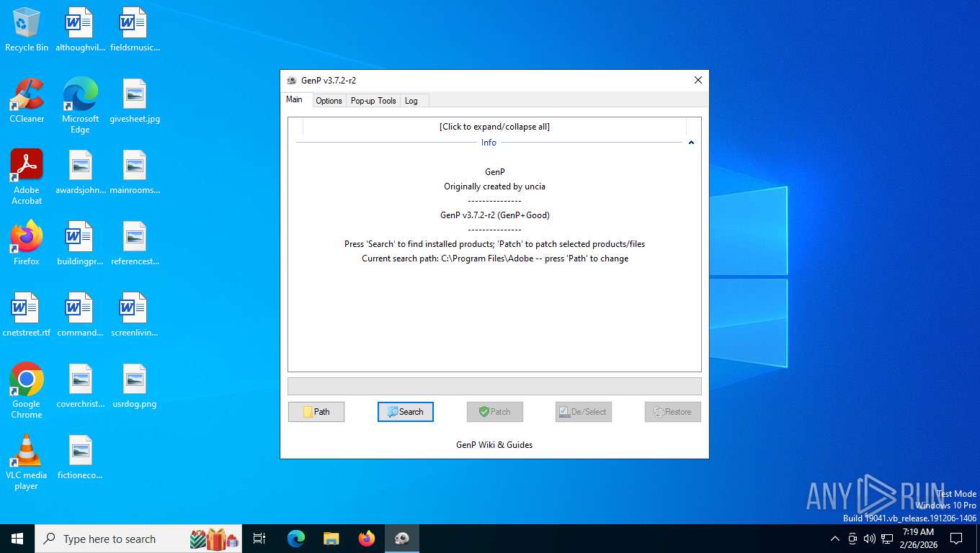Image resolution: width=980 pixels, height=553 pixels.
Task: Open the screenlivin Word document icon
Action: 135,315
